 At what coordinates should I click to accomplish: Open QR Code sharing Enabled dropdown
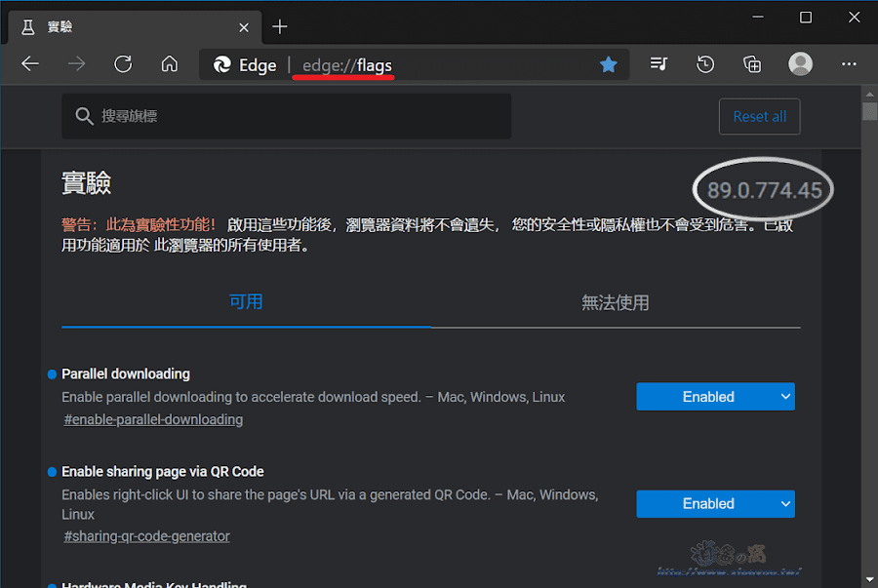pyautogui.click(x=716, y=503)
